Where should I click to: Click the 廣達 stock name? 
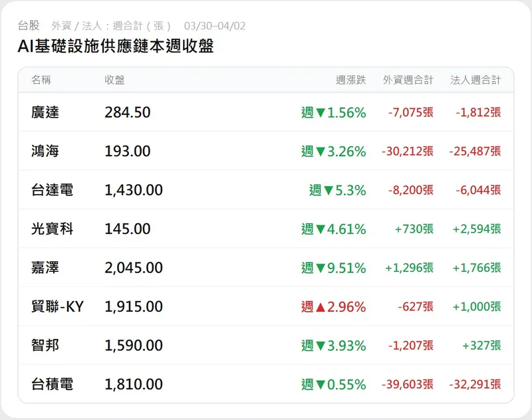(x=45, y=112)
